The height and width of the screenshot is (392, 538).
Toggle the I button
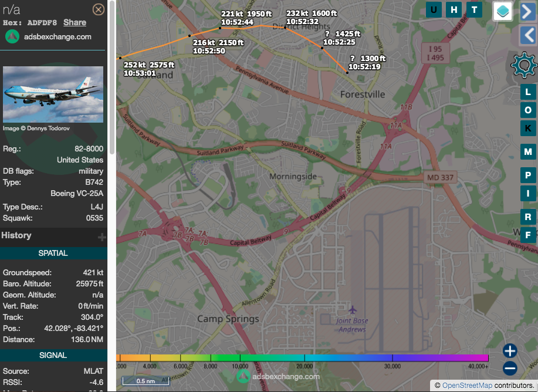(x=527, y=194)
